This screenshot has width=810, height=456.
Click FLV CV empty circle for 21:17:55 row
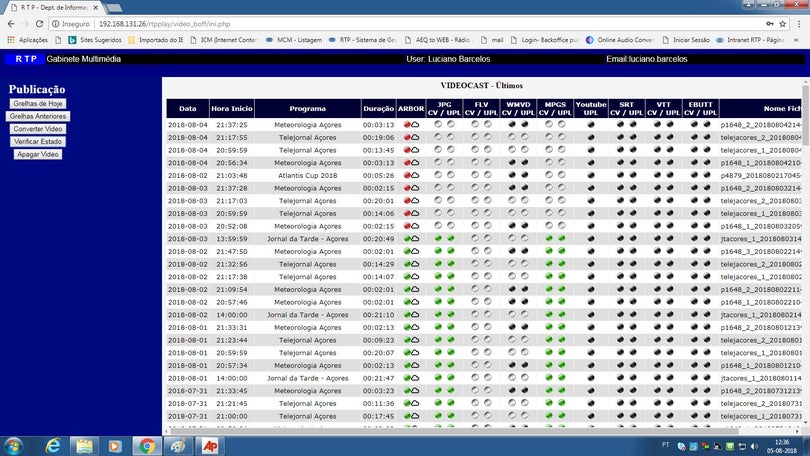click(x=475, y=137)
